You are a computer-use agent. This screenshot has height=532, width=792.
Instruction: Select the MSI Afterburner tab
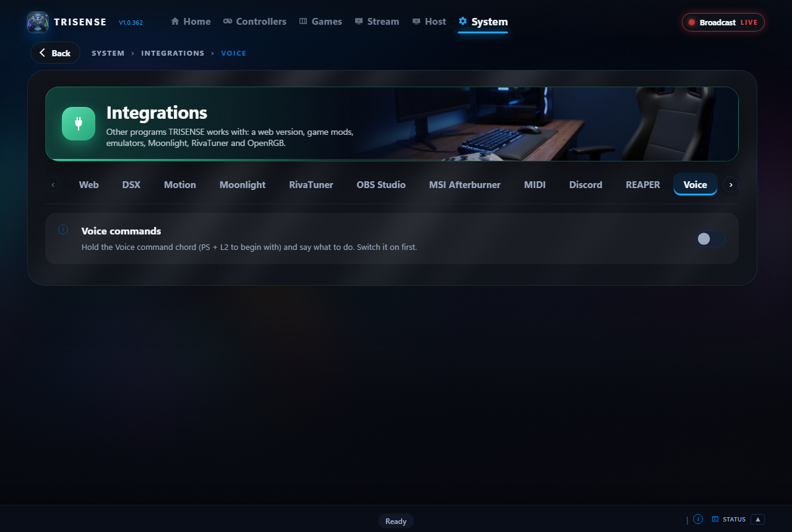pyautogui.click(x=465, y=184)
